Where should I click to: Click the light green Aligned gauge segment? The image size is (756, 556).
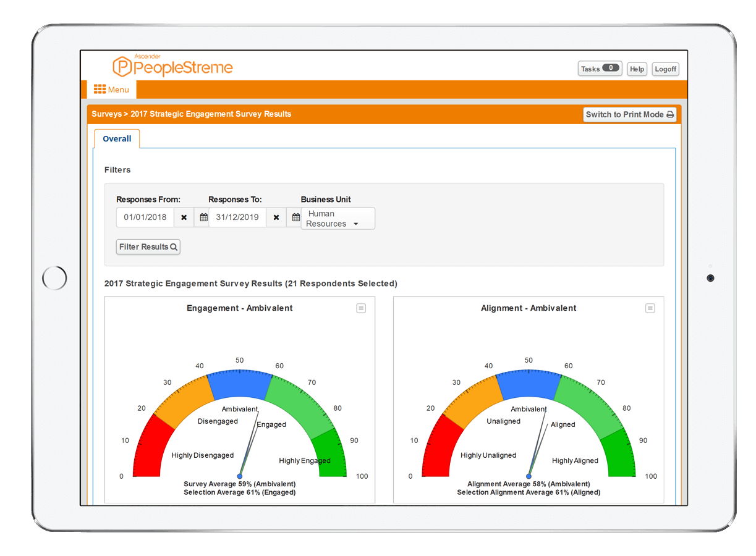coord(590,403)
